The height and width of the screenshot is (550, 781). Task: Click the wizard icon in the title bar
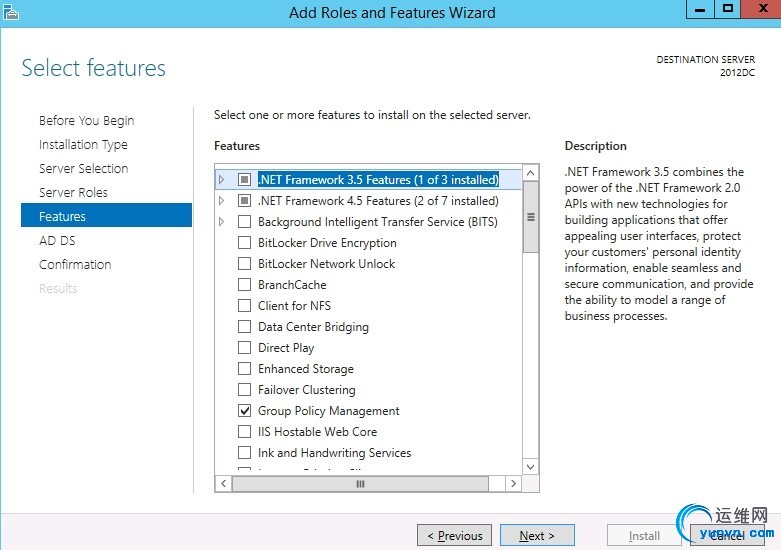pos(11,12)
